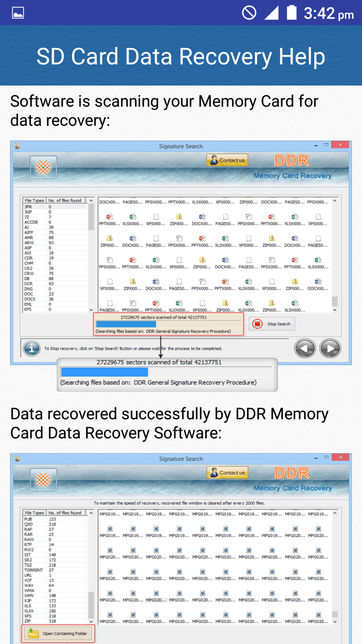362x644 pixels.
Task: Click the orange pattern logo in first window
Action: [x=43, y=167]
